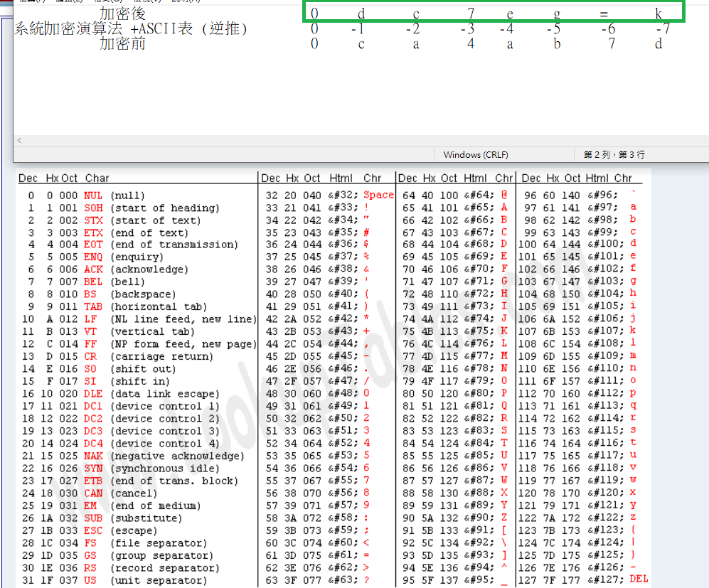
Task: Click the FF (NP form feed, new page) row
Action: [x=139, y=344]
